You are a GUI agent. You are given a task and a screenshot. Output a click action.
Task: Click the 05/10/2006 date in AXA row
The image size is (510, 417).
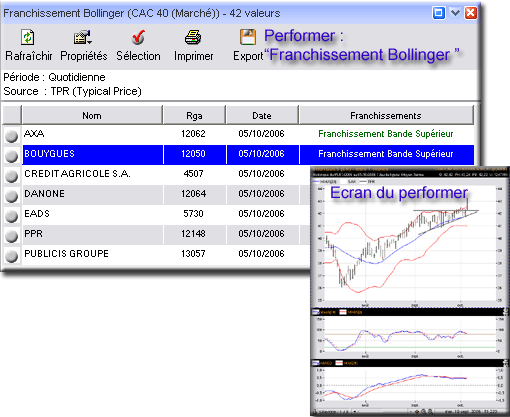[x=261, y=134]
